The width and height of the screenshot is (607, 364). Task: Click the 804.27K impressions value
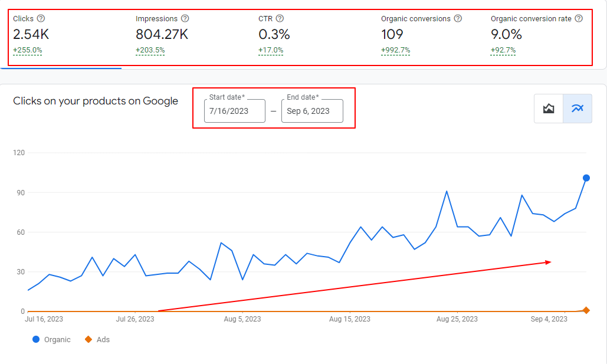[162, 34]
